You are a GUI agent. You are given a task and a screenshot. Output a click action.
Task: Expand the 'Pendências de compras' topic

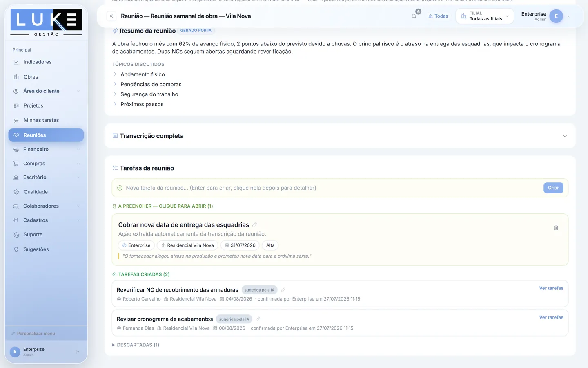(115, 84)
